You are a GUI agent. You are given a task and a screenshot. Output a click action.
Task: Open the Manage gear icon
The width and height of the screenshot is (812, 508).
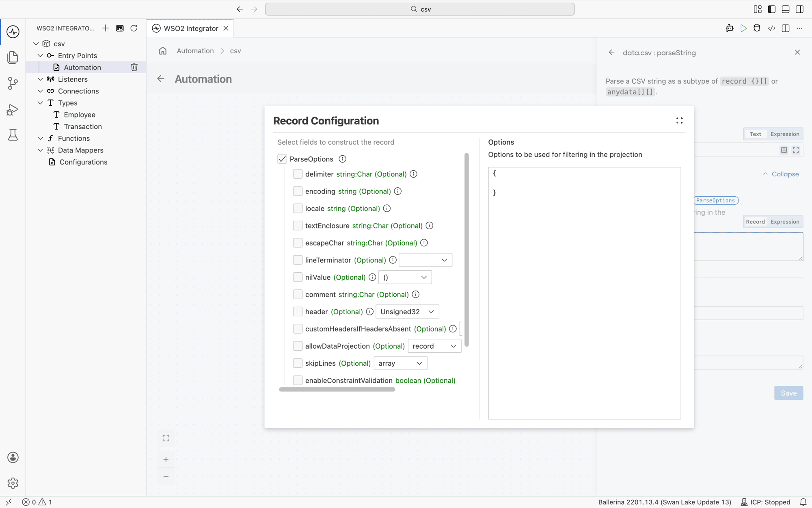coord(13,483)
